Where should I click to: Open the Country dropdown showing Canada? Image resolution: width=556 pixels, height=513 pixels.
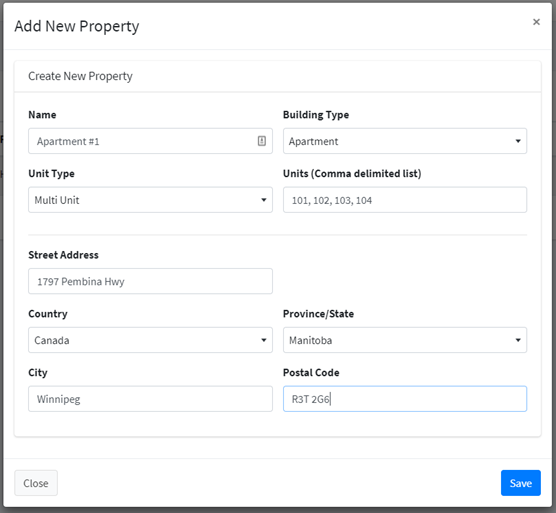150,340
